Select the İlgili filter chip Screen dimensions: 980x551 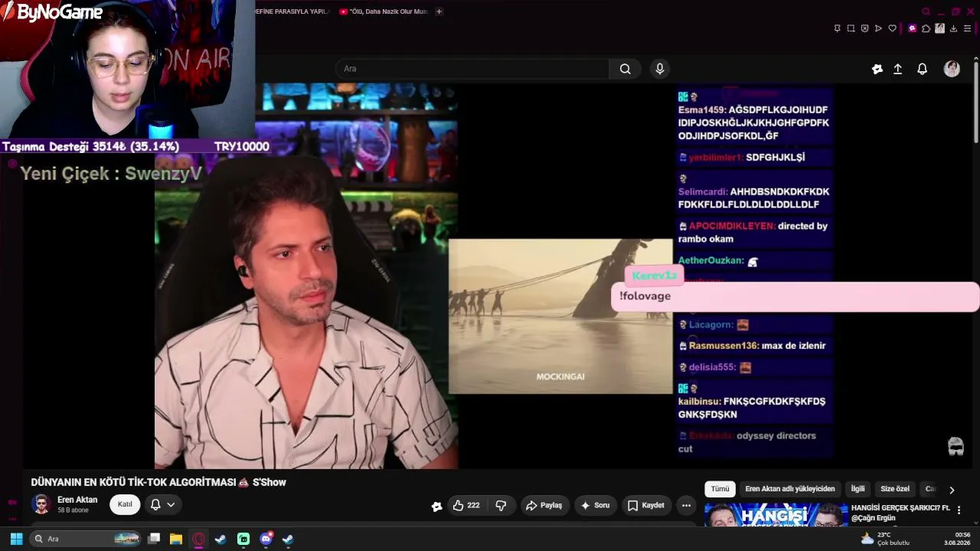tap(858, 489)
